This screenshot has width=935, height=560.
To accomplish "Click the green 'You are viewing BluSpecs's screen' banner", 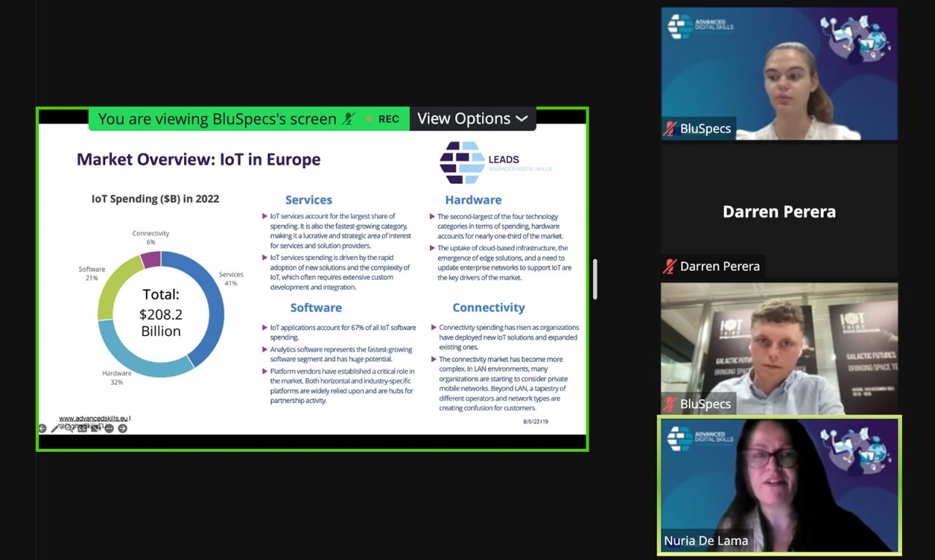I will tap(217, 119).
